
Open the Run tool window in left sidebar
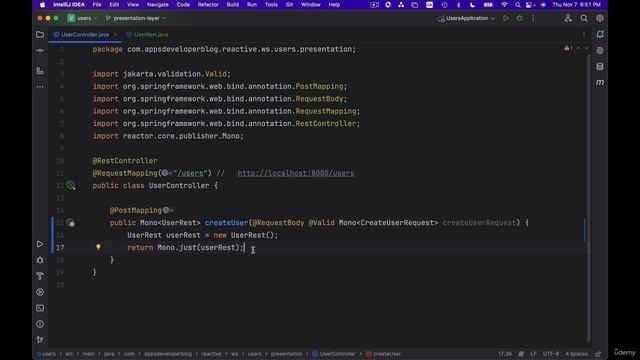(40, 244)
